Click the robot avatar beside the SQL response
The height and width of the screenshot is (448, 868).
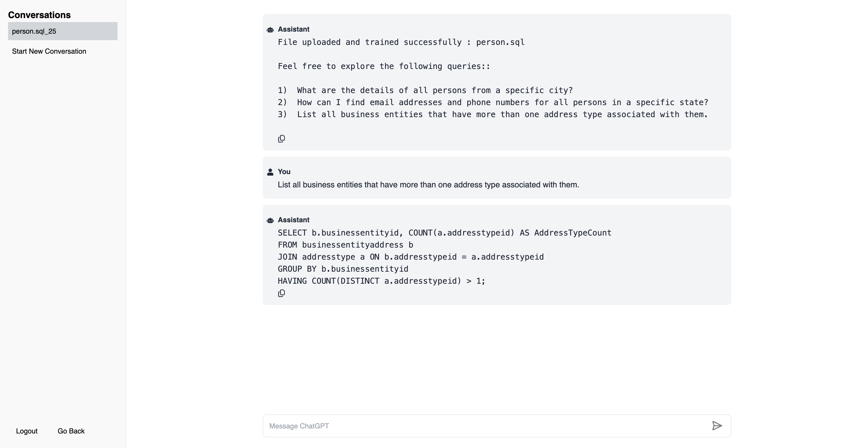pyautogui.click(x=270, y=220)
